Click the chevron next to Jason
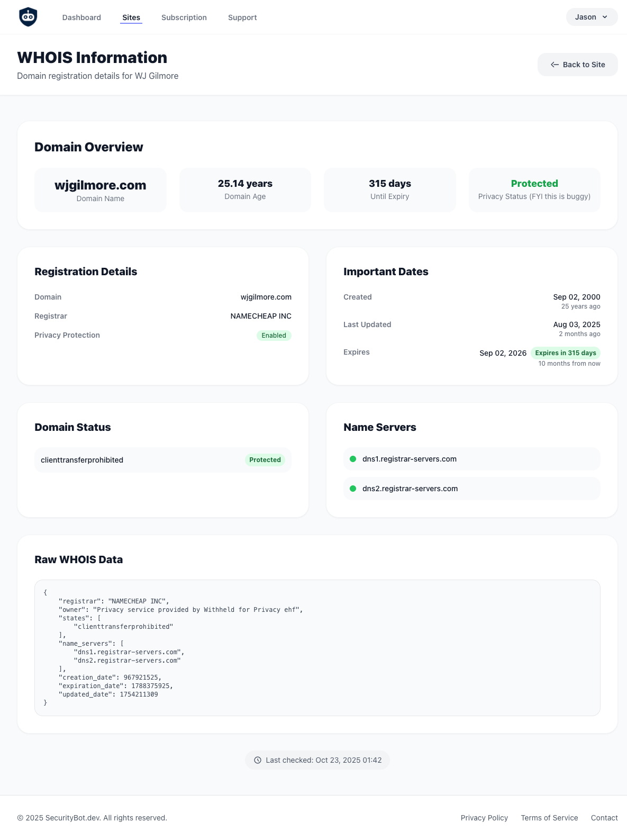 [x=605, y=17]
